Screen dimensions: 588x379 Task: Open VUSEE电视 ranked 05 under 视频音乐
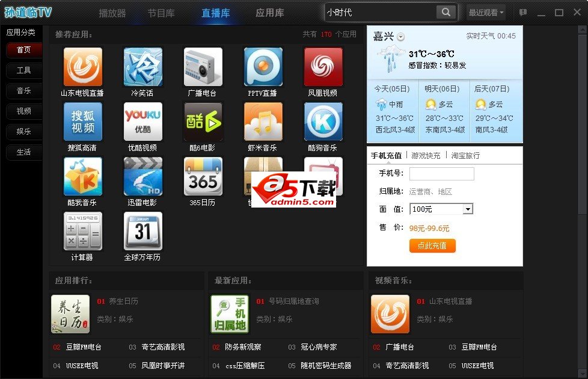click(x=478, y=366)
